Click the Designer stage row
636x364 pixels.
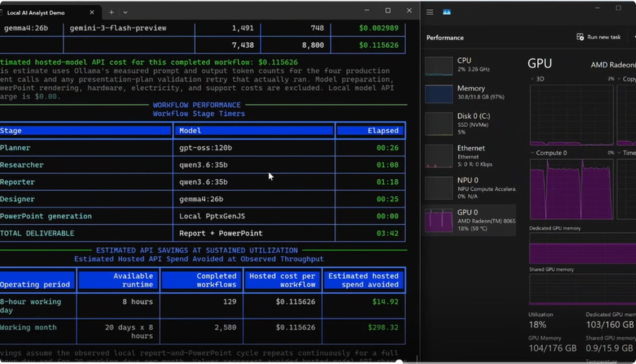(x=202, y=199)
